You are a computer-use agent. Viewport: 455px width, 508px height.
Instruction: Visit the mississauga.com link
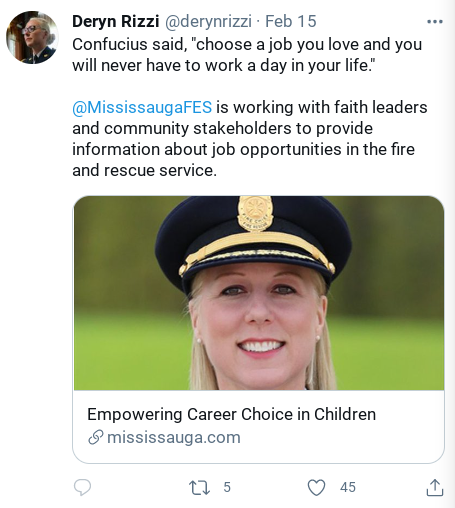click(x=174, y=437)
